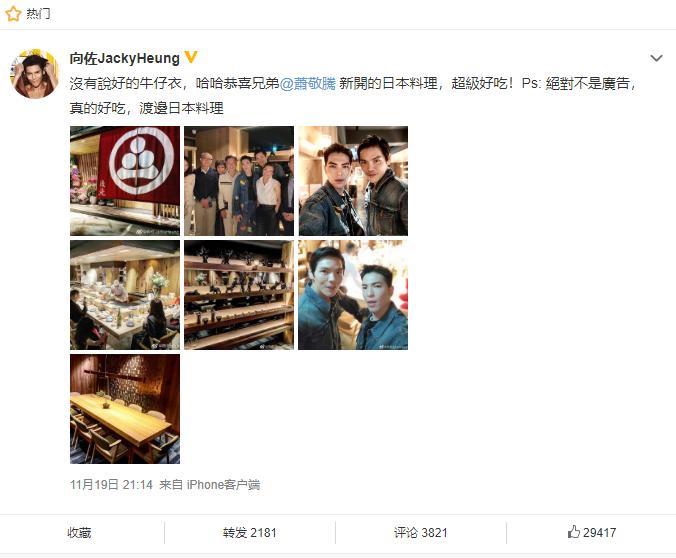Open the post options chevron menu

coord(656,58)
